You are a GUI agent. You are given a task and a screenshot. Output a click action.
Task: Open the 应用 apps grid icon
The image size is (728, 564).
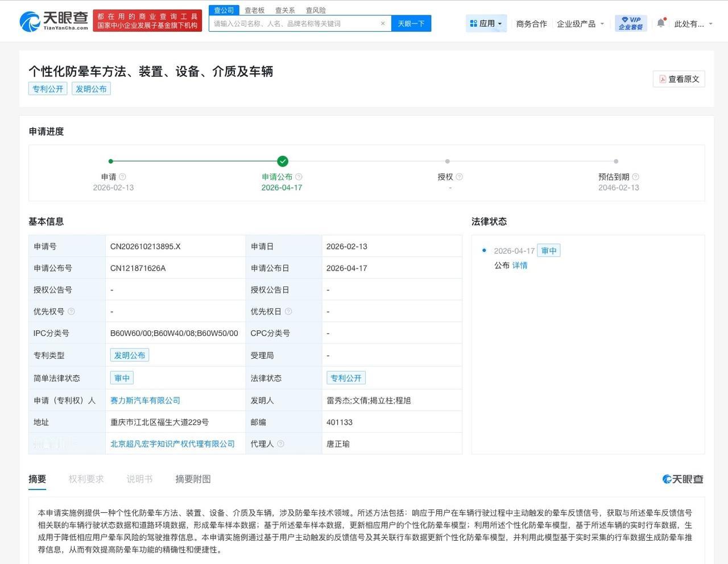474,23
